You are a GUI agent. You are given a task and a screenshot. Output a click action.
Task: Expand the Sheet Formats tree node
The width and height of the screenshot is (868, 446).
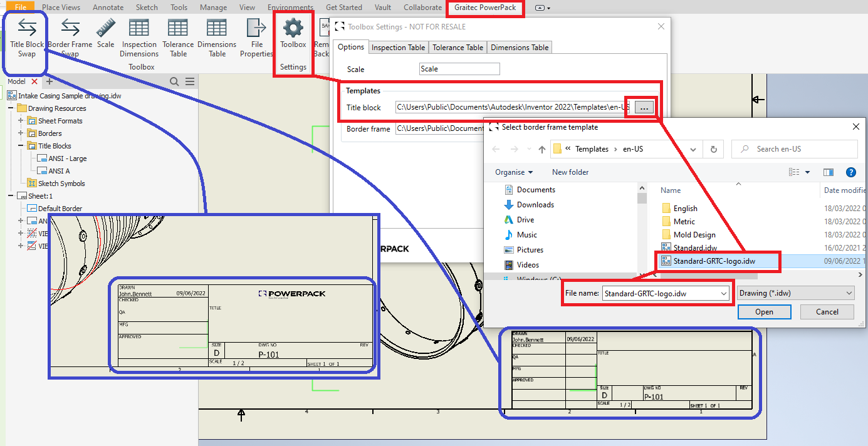pos(21,121)
